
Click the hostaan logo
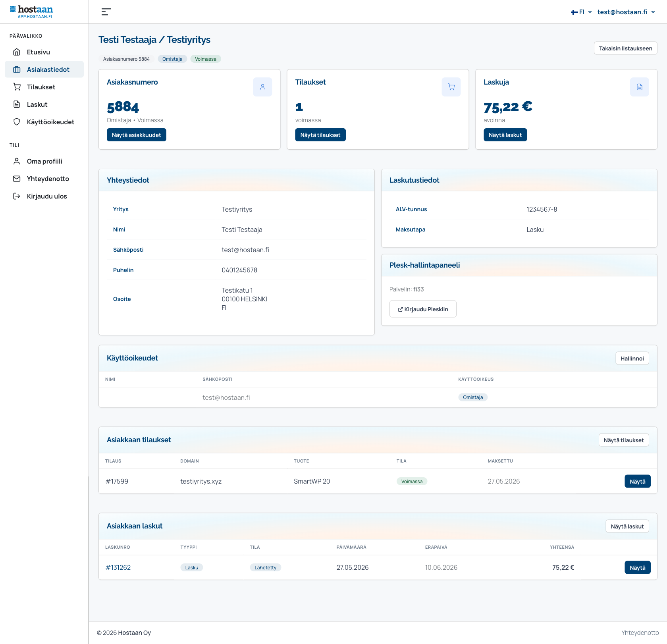tap(31, 12)
